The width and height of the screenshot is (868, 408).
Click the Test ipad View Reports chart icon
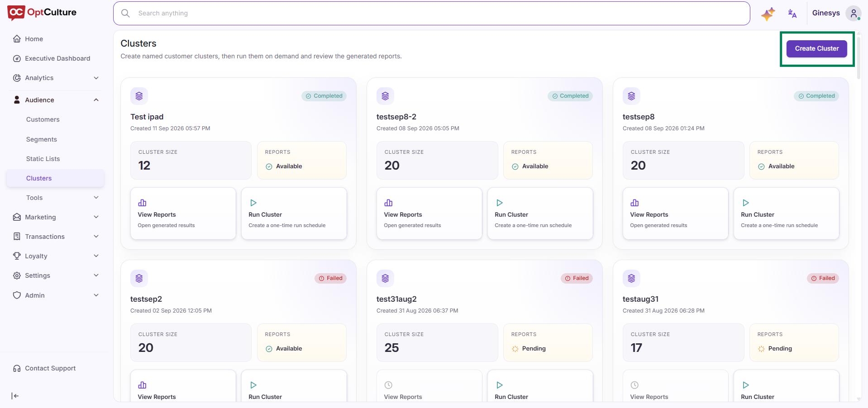click(x=142, y=203)
